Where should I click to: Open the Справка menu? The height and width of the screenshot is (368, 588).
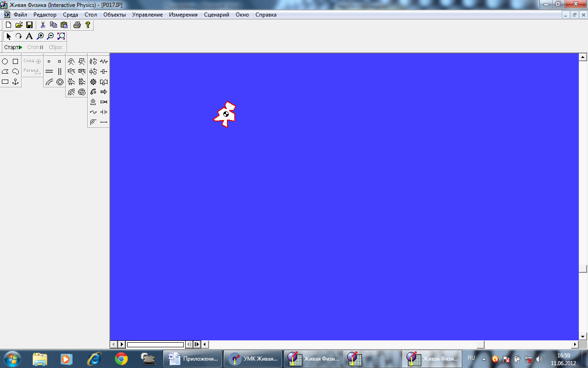(x=266, y=15)
